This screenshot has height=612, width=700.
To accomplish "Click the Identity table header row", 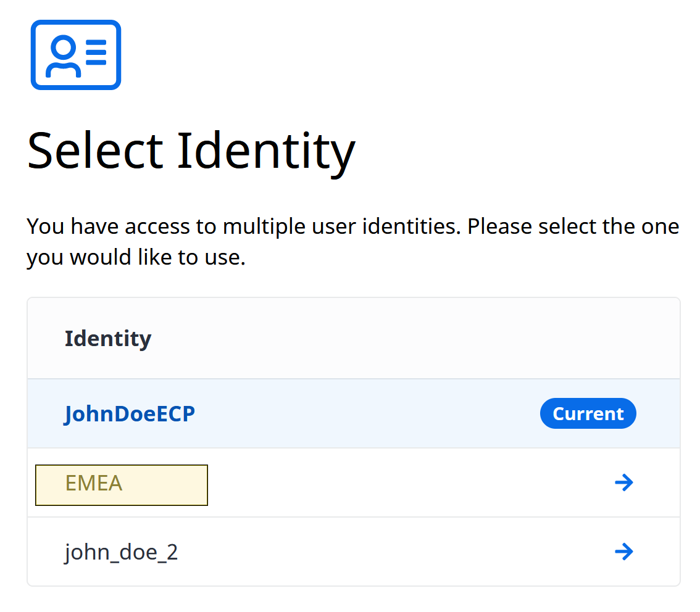I will tap(354, 339).
